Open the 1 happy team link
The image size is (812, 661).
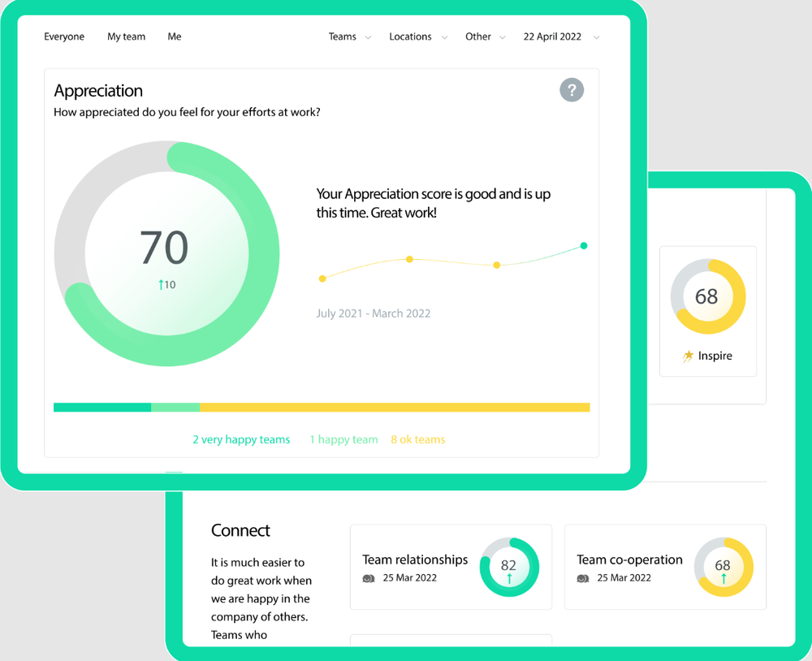pyautogui.click(x=343, y=440)
